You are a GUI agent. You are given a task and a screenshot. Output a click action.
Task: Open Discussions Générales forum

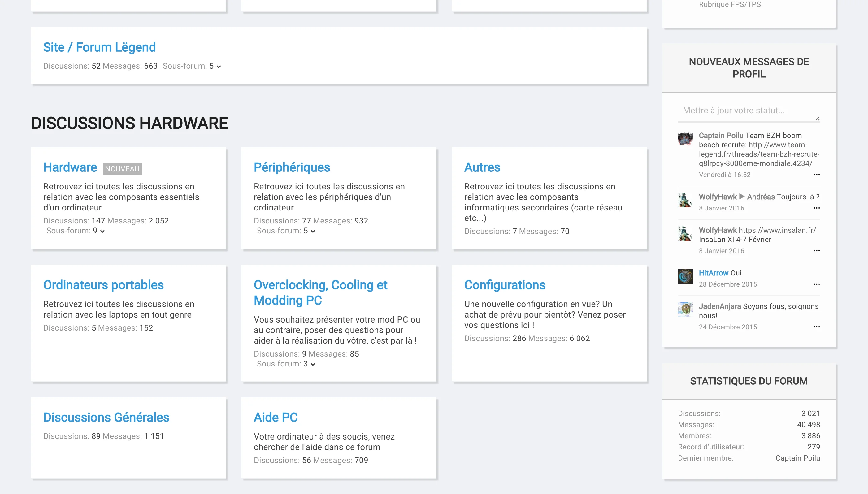pyautogui.click(x=106, y=417)
